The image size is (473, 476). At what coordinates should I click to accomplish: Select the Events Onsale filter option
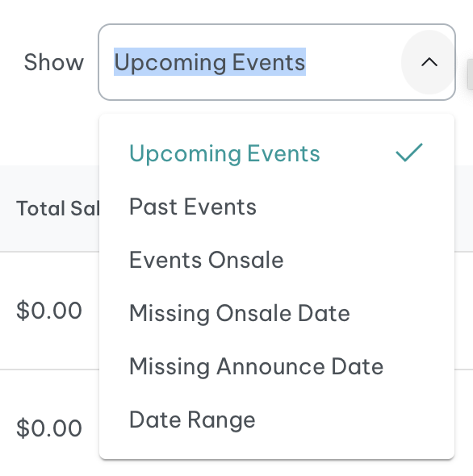[x=277, y=260]
